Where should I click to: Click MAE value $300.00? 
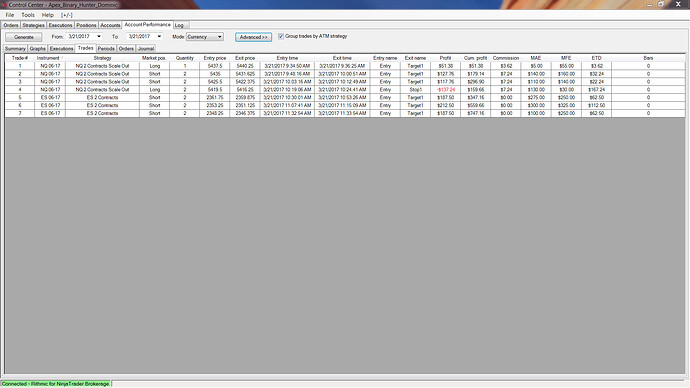[x=536, y=106]
